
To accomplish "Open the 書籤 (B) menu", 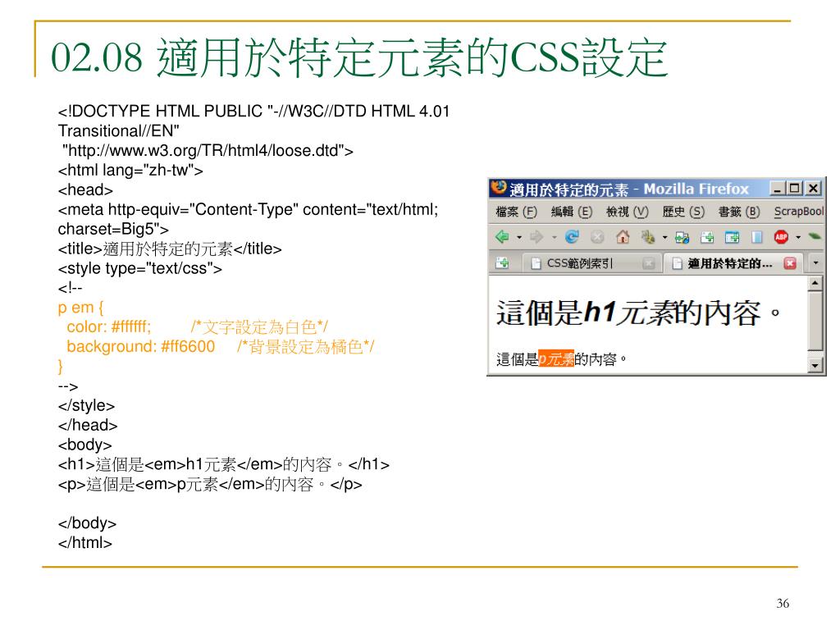I will [x=739, y=212].
